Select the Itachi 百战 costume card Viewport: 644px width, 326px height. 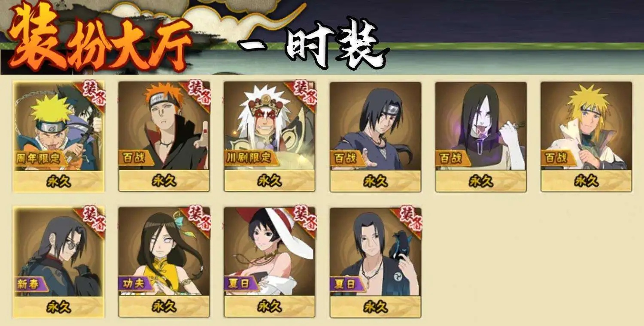coord(375,136)
